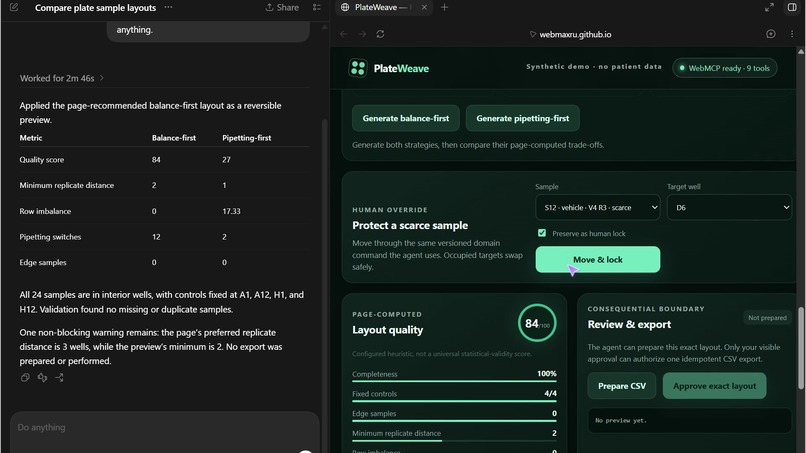This screenshot has height=453, width=806.
Task: Click the Quality score row label
Action: (42, 159)
